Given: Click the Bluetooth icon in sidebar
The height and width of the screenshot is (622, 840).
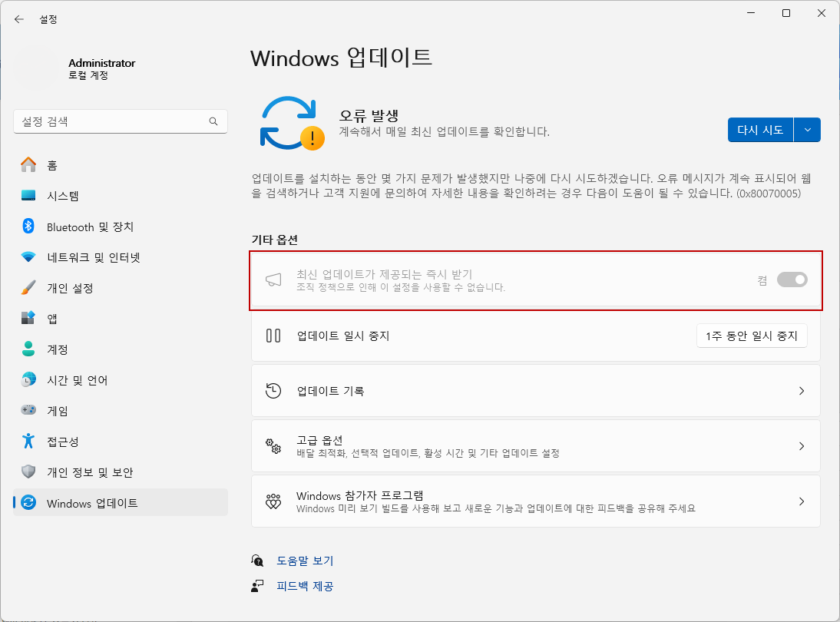Looking at the screenshot, I should pyautogui.click(x=28, y=226).
